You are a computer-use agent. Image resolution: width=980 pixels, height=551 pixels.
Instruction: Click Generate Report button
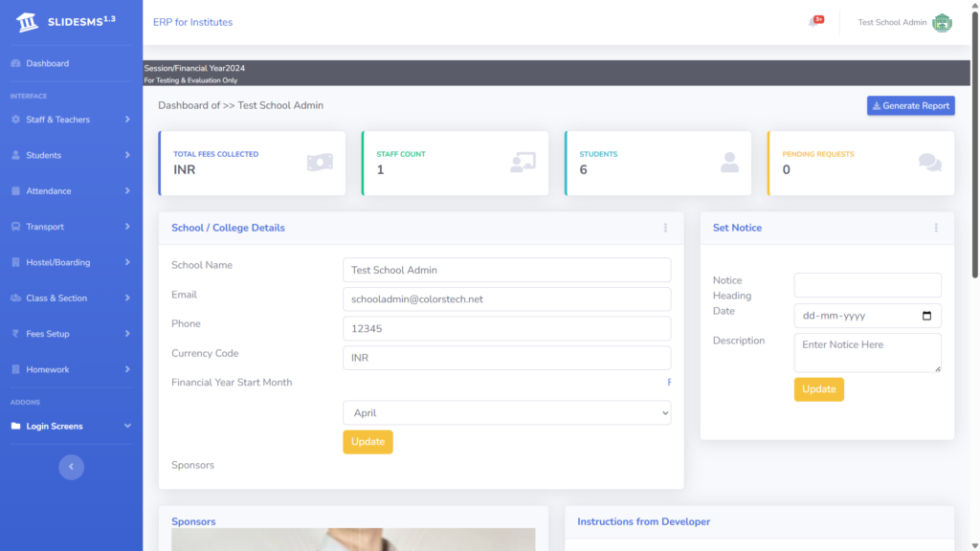911,105
